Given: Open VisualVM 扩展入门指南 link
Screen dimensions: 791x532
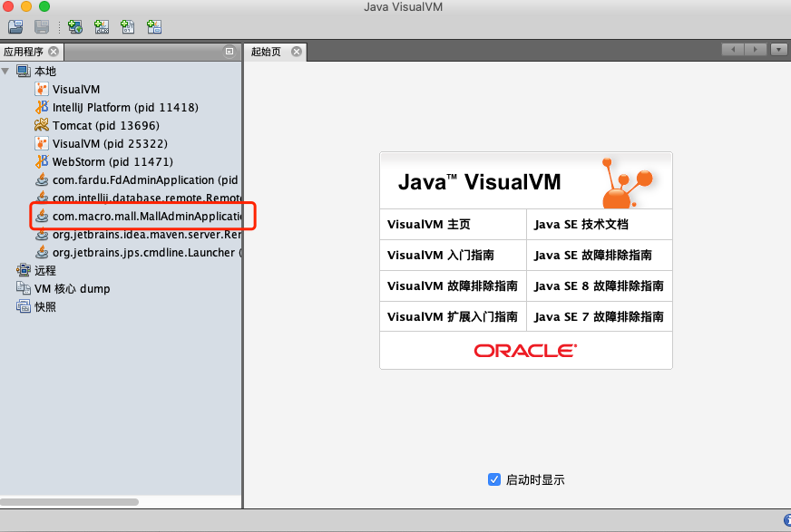Looking at the screenshot, I should tap(452, 316).
